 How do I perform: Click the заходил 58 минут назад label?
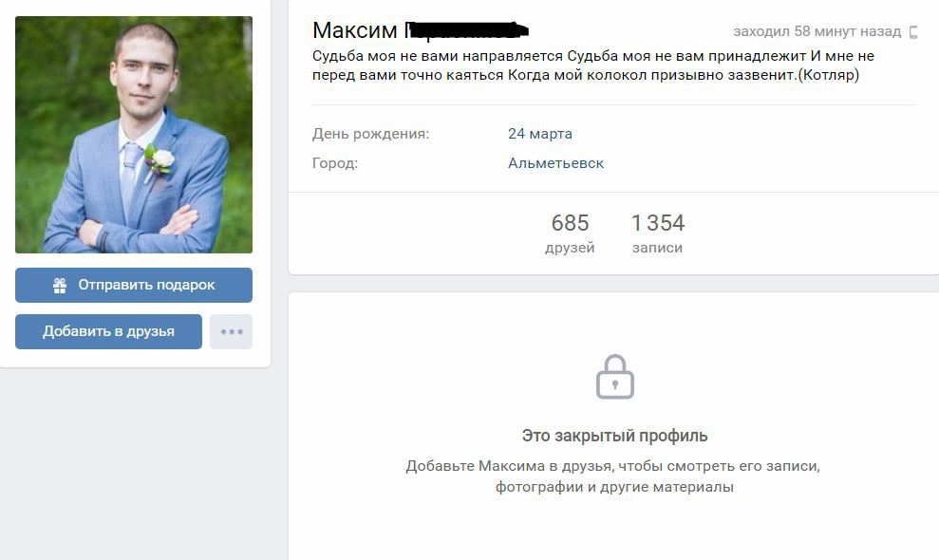[x=817, y=31]
